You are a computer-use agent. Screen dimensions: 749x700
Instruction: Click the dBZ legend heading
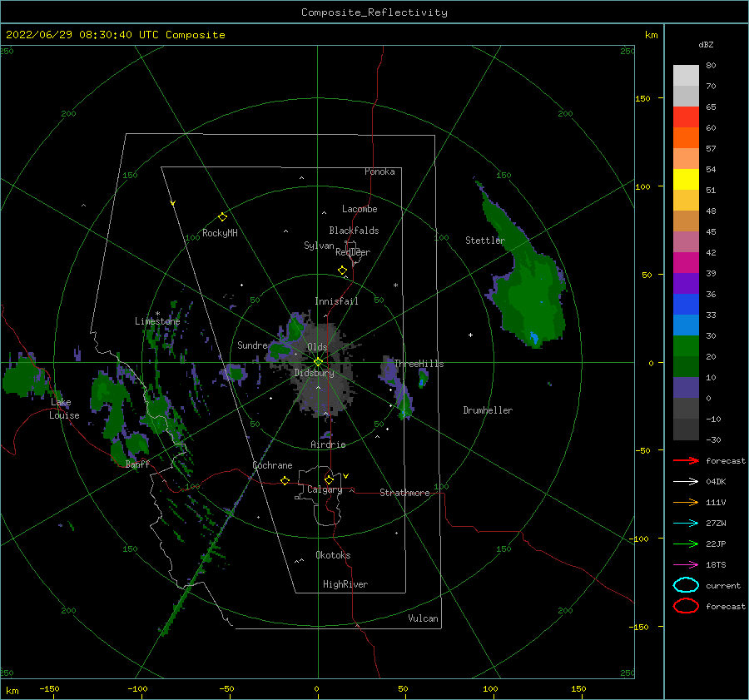706,44
